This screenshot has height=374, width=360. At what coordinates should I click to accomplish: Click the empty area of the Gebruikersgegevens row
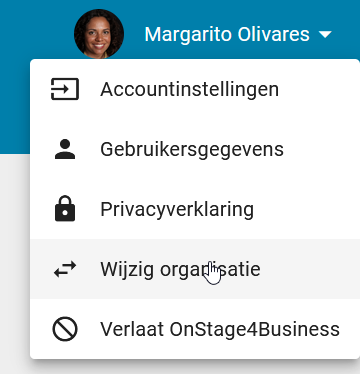[322, 149]
